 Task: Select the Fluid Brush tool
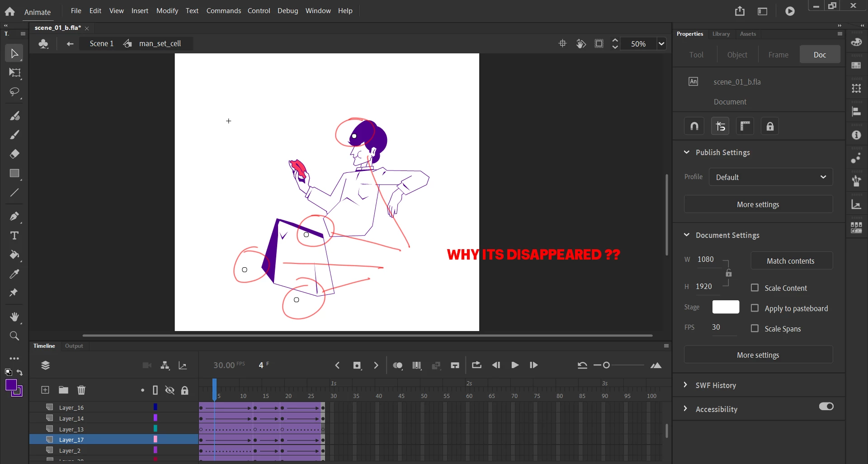click(x=14, y=116)
